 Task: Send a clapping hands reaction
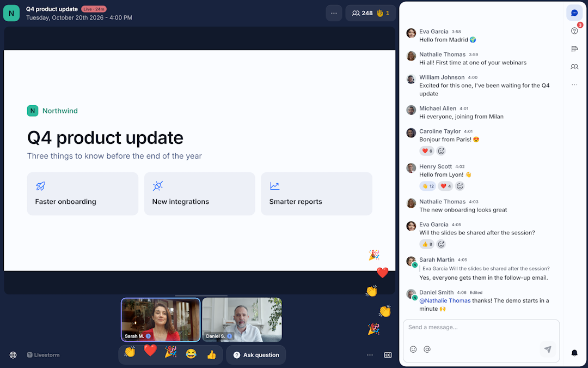tap(130, 352)
